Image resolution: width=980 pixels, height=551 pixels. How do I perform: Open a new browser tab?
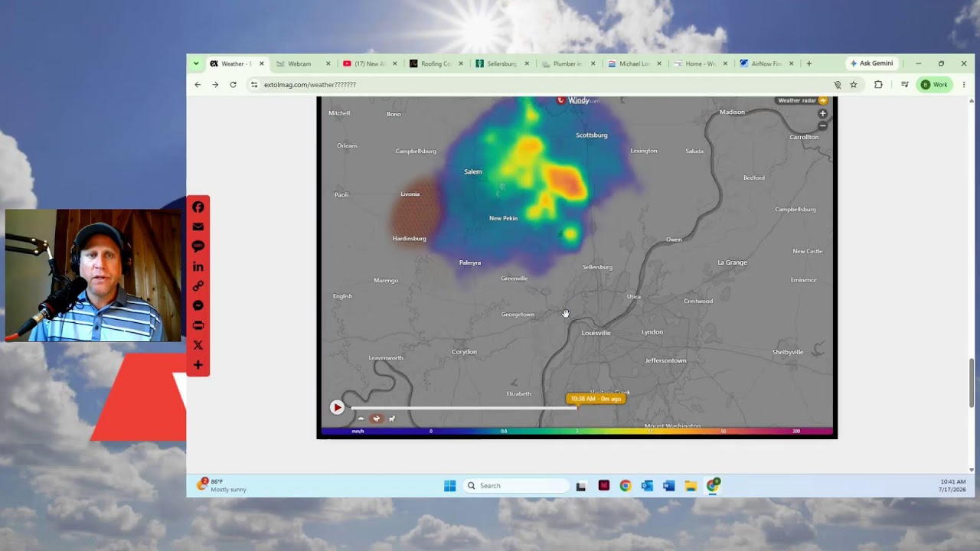point(808,64)
